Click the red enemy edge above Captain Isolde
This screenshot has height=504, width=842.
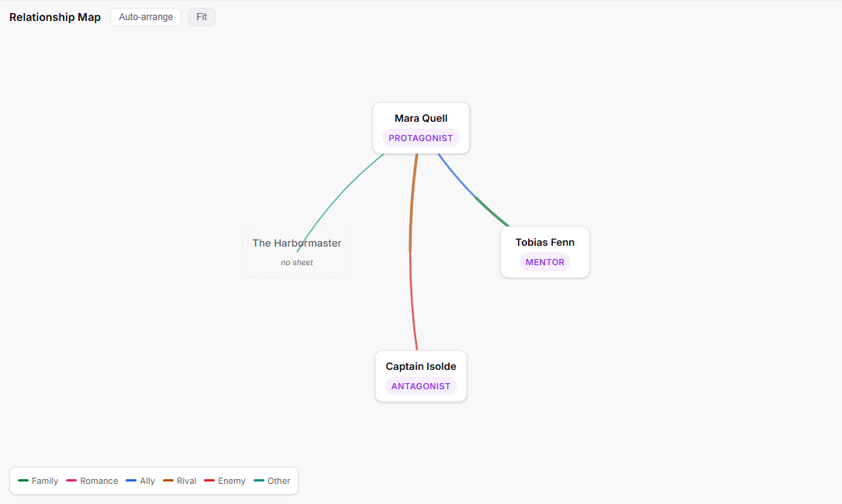pos(412,301)
